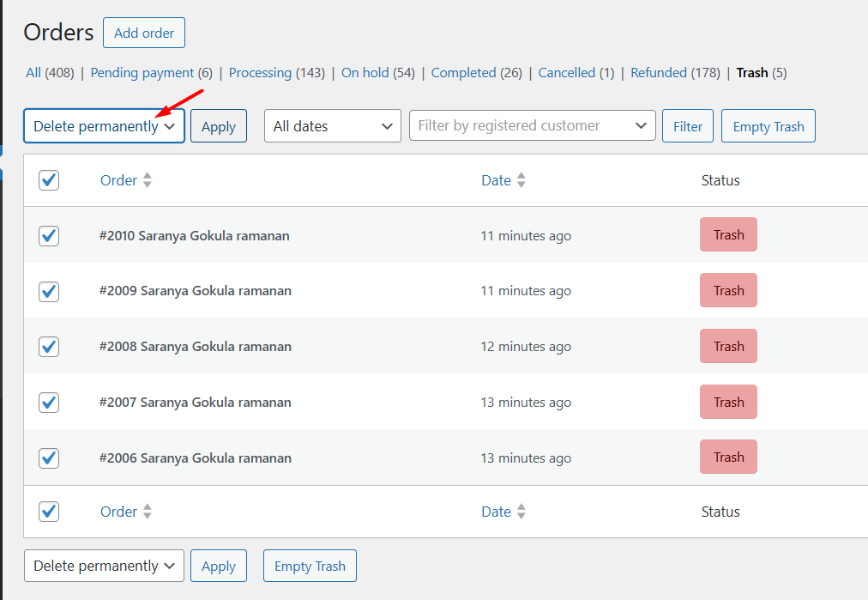The height and width of the screenshot is (600, 868).
Task: Open the registered customer filter dropdown
Action: 532,125
